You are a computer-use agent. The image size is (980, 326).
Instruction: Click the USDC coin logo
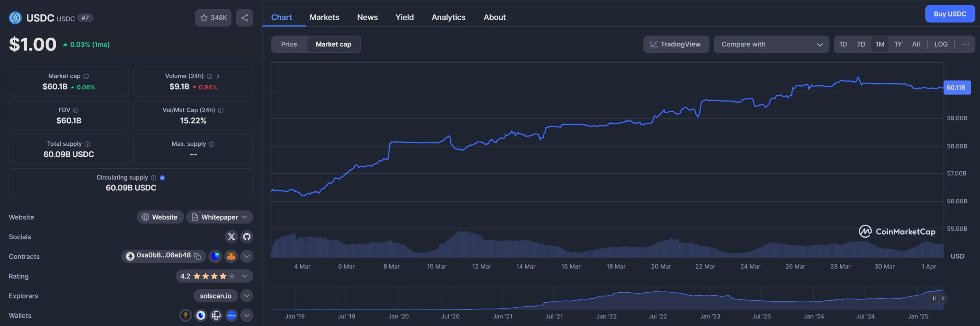pyautogui.click(x=15, y=18)
